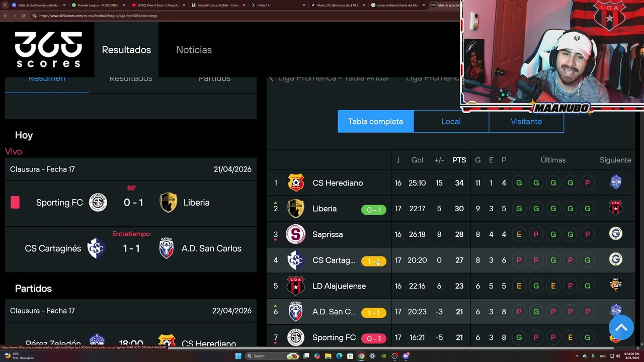Open the Noticias navigation tab
644x362 pixels.
click(194, 50)
